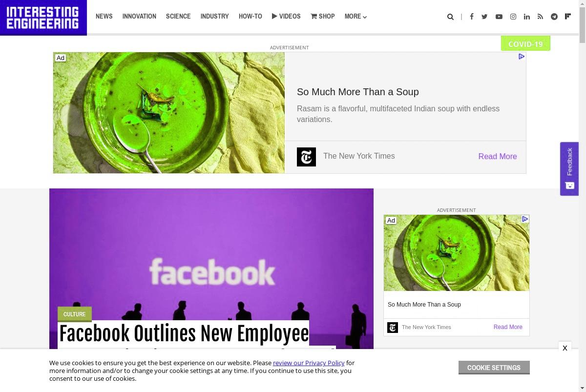The image size is (586, 392).
Task: Open the VIDEOS section
Action: pos(286,17)
